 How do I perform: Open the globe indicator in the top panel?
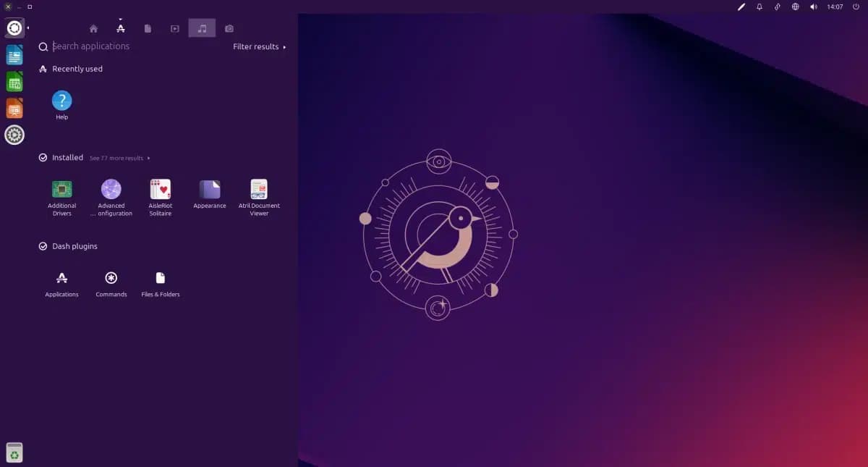tap(796, 7)
